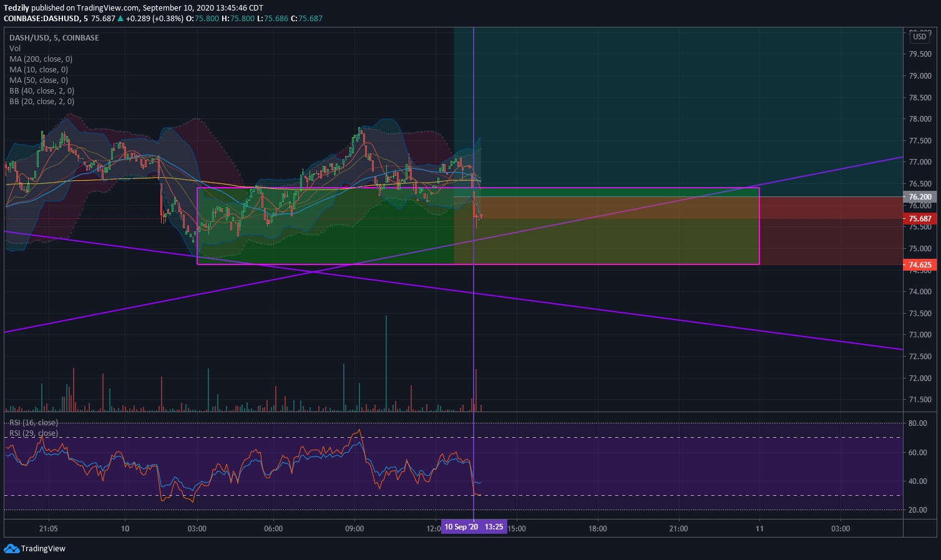
Task: Select the BB (20, close, 2, 0) legend
Action: pos(42,102)
